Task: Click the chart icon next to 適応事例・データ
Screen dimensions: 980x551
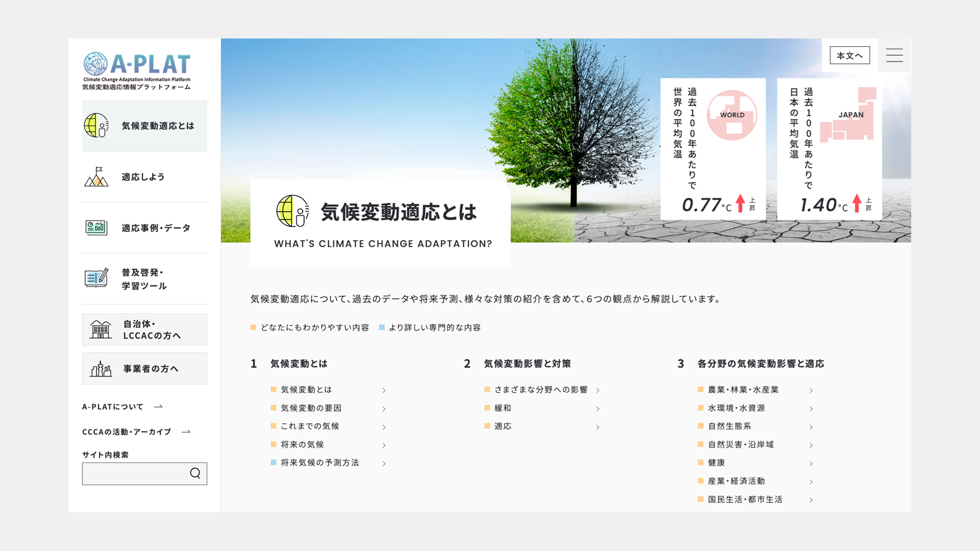Action: [97, 228]
